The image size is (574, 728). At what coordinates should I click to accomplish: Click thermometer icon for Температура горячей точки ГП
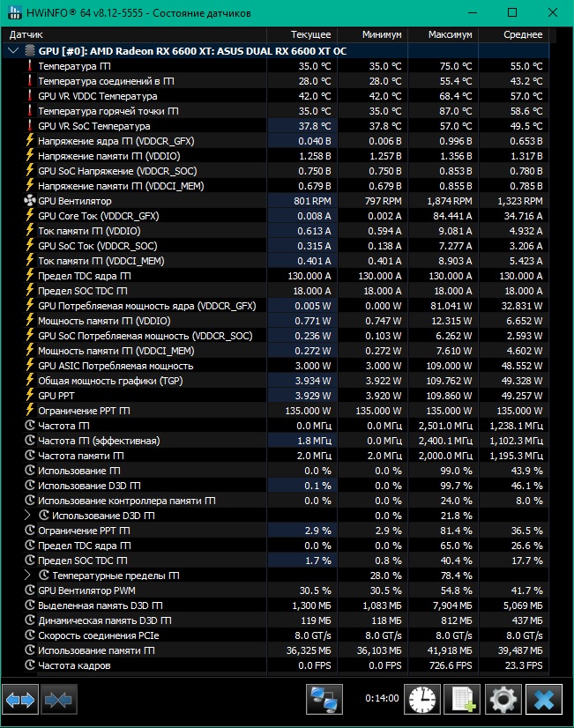tap(30, 111)
